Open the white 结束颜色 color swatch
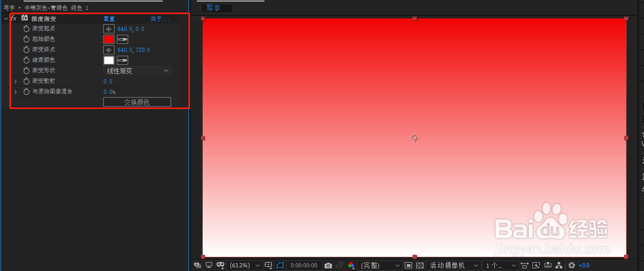The width and height of the screenshot is (644, 271). (109, 60)
